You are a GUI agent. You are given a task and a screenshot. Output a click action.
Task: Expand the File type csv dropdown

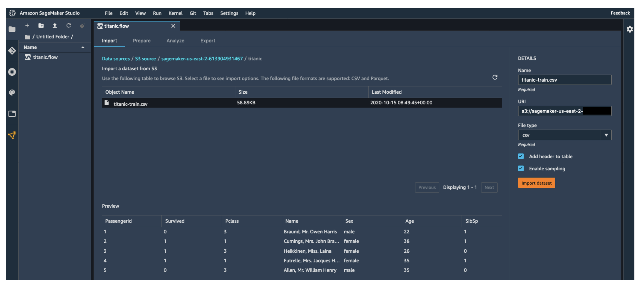(606, 135)
